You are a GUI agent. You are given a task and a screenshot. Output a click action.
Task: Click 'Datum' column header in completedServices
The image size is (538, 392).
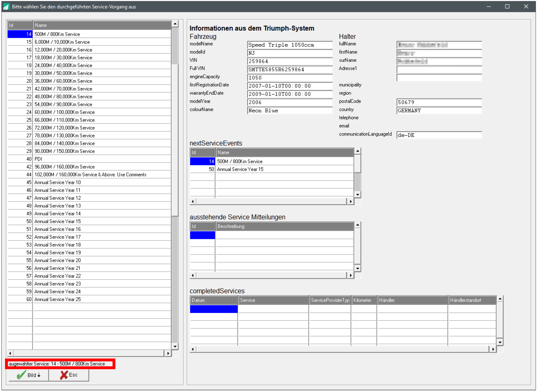(214, 300)
